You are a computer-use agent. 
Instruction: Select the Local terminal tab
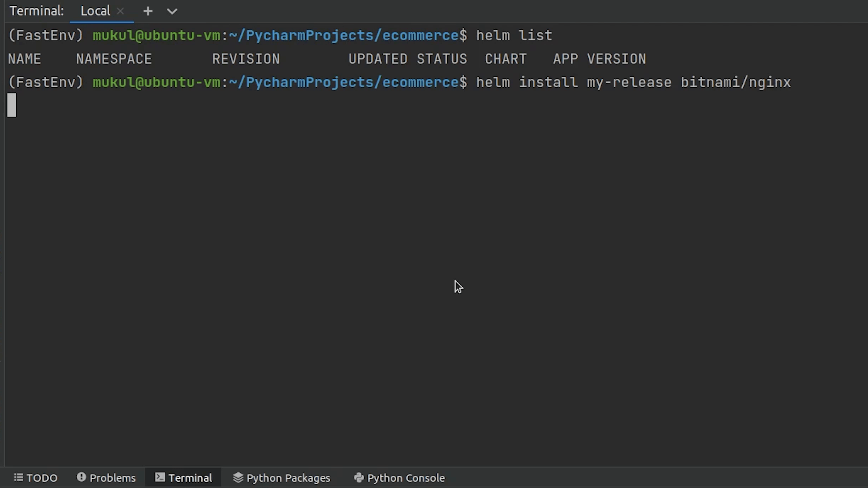(x=95, y=11)
